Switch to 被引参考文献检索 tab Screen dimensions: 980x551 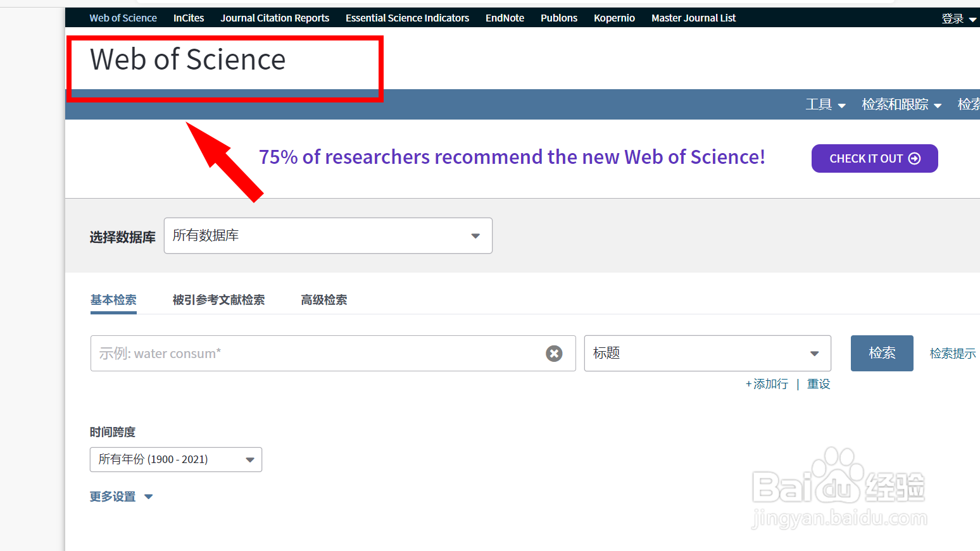(x=218, y=300)
